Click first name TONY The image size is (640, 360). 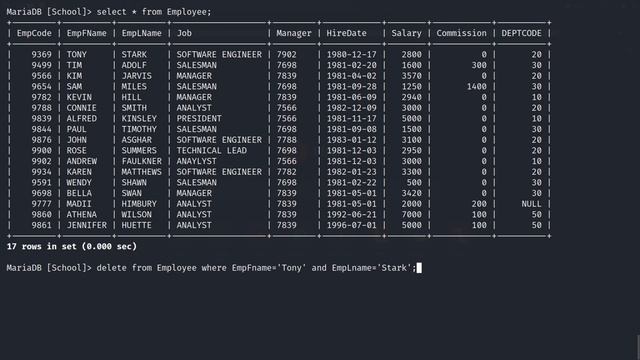77,54
